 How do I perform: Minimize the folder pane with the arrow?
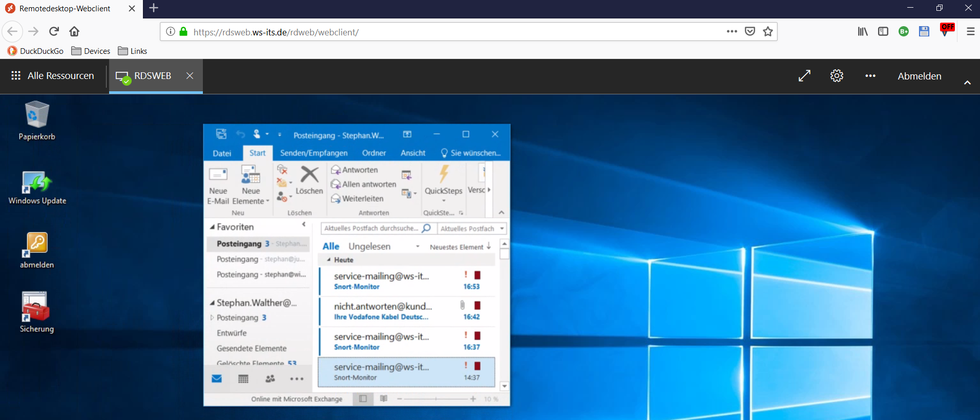[x=304, y=225]
